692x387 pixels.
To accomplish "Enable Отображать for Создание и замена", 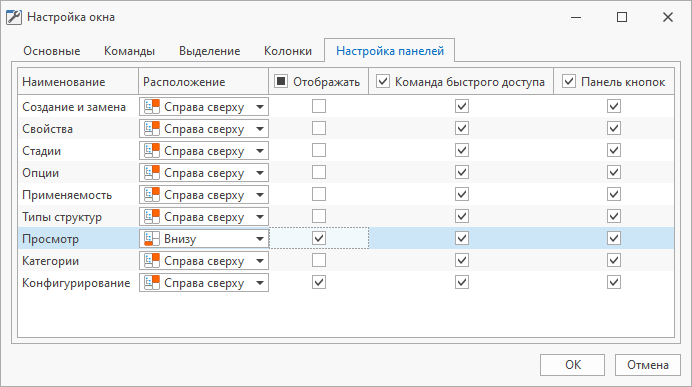I will tap(319, 106).
